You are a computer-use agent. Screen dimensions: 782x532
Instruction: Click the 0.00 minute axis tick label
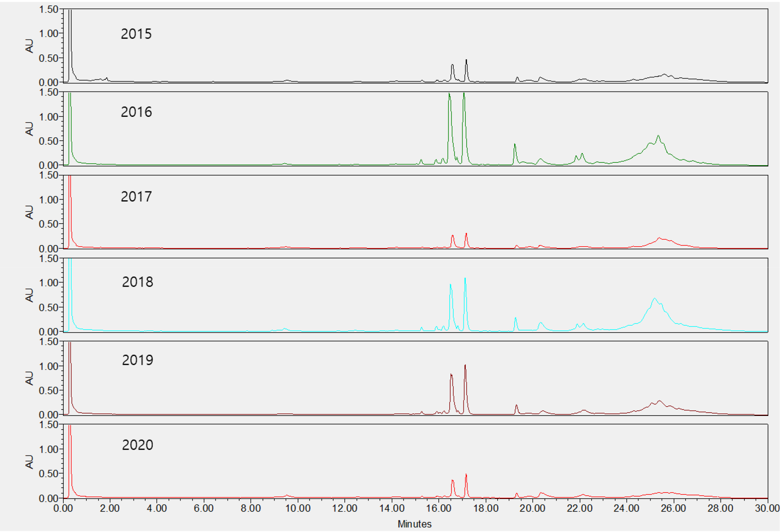(63, 508)
